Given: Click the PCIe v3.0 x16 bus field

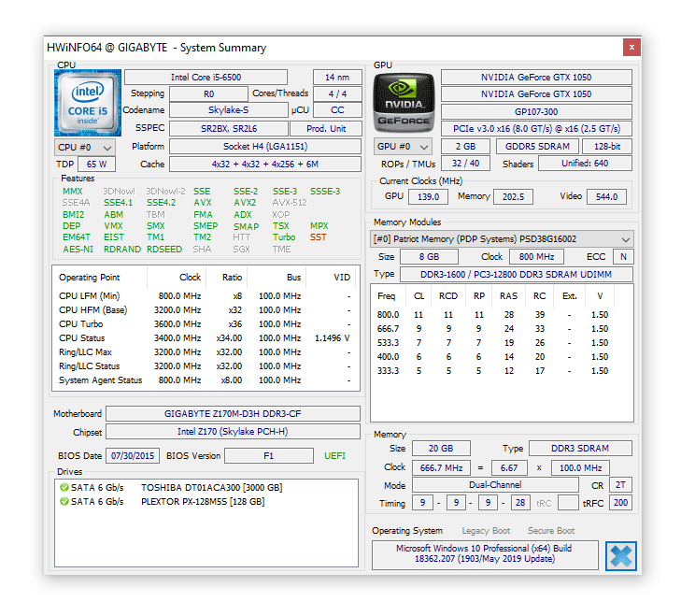Looking at the screenshot, I should tap(536, 129).
